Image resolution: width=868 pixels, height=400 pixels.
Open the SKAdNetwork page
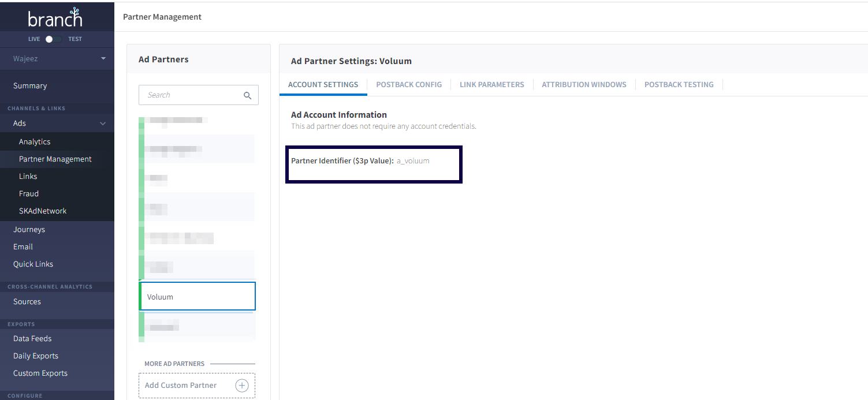pos(43,211)
